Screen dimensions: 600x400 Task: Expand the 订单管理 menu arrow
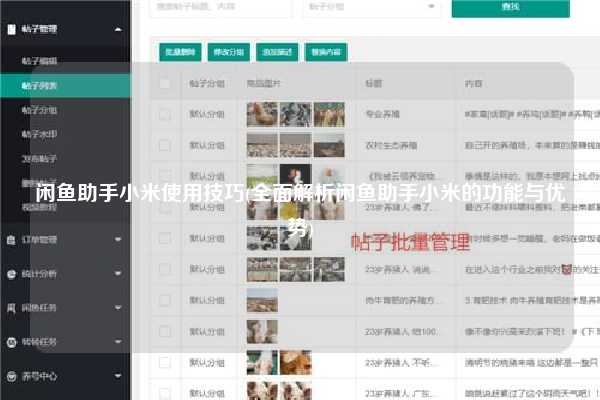118,240
